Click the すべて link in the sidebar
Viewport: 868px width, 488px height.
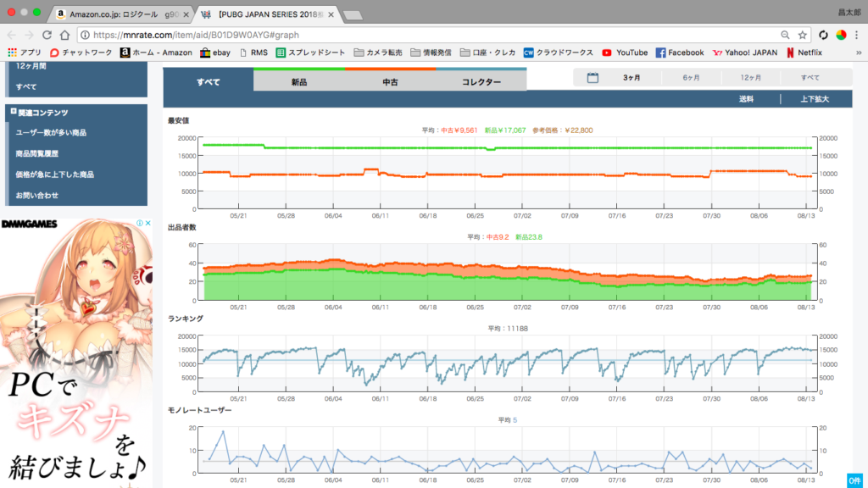26,87
